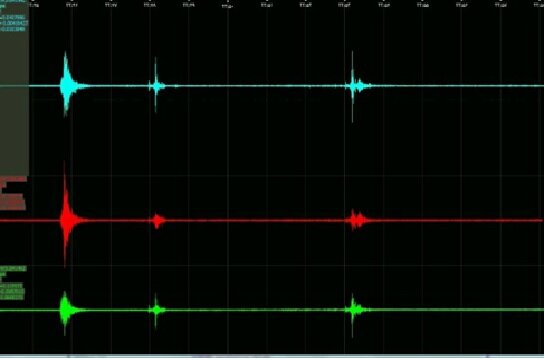Click the first time label on the ruler
The image size is (545, 360).
point(34,5)
